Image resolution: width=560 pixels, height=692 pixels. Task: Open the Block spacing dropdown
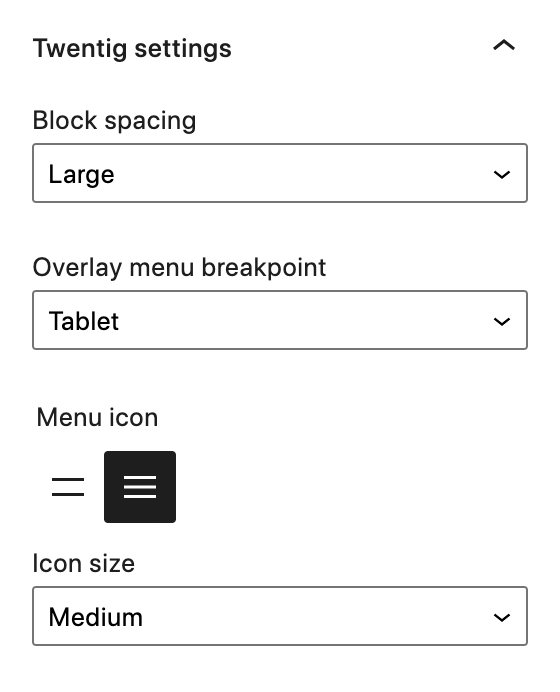coord(280,173)
